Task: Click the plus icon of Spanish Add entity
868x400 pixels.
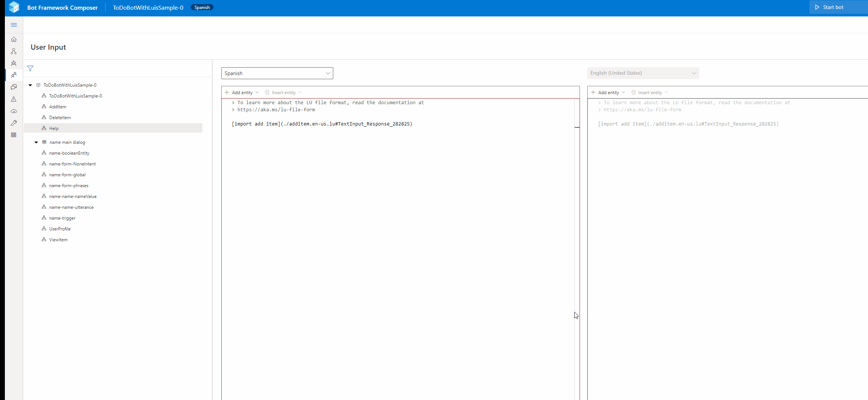Action: click(x=227, y=92)
